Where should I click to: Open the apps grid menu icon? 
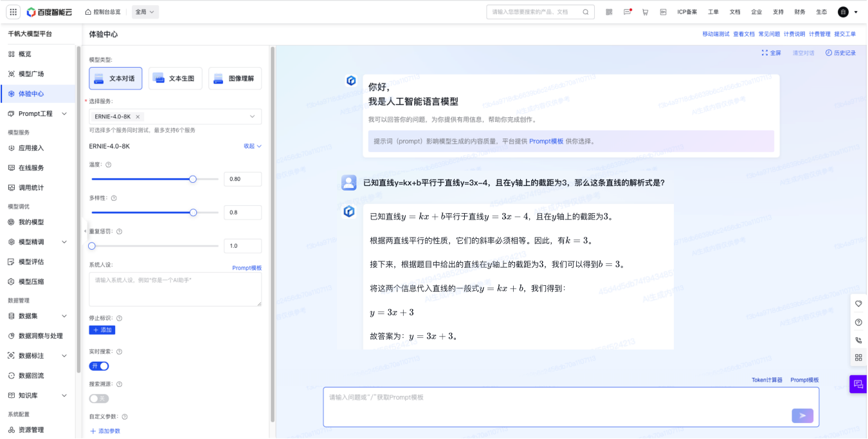point(14,12)
